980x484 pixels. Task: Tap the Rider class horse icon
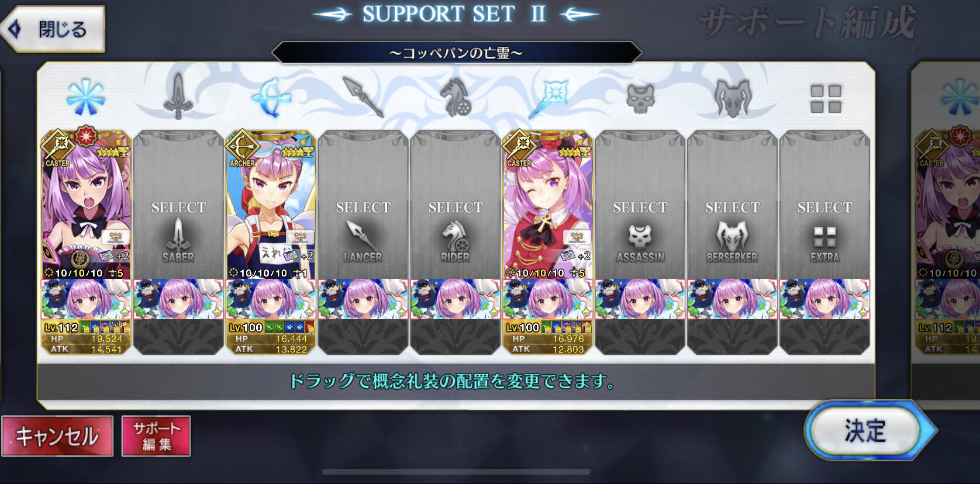tap(455, 97)
